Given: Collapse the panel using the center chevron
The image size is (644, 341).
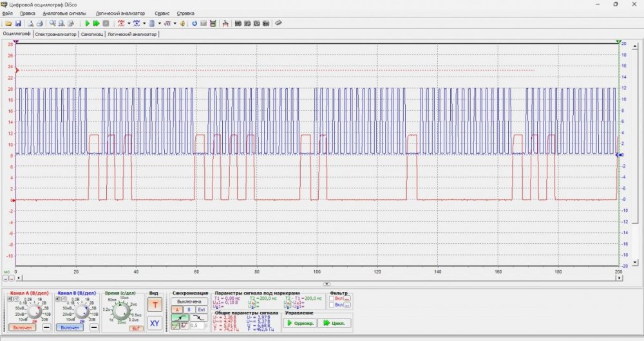Looking at the screenshot, I should point(327,284).
